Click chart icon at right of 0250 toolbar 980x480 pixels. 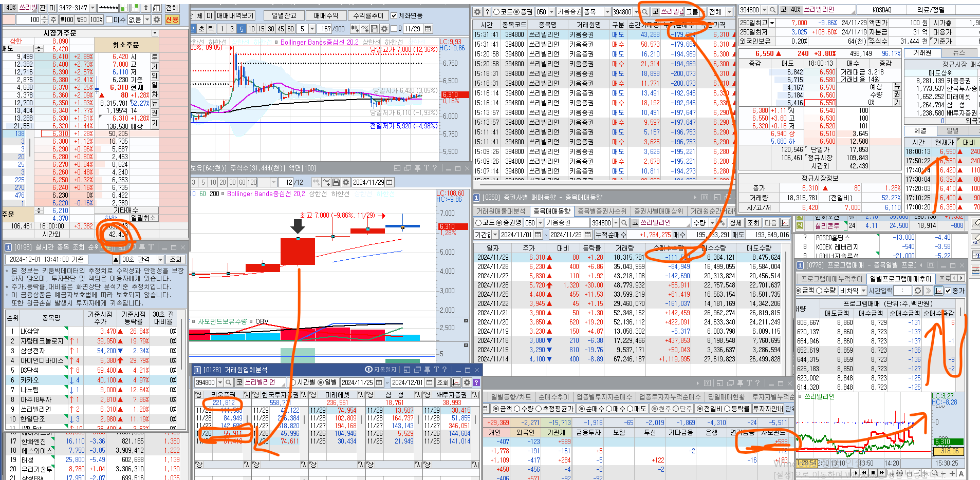point(785,223)
